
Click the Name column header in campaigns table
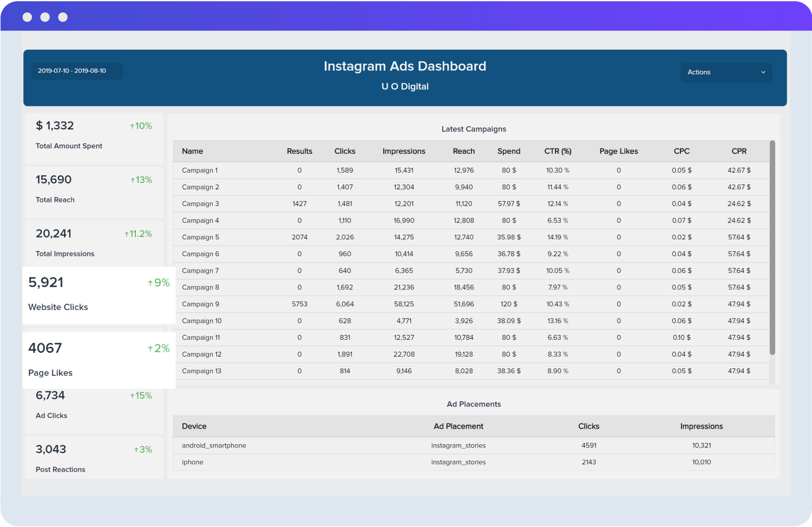click(192, 151)
